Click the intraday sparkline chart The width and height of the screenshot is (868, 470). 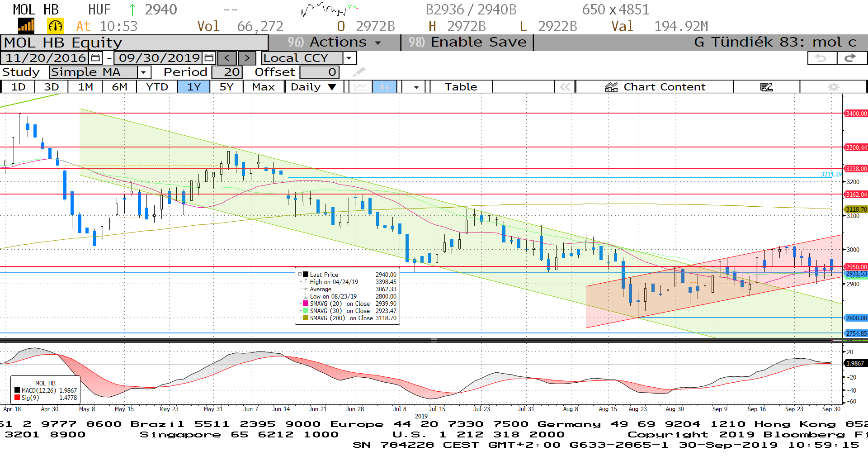(x=330, y=9)
